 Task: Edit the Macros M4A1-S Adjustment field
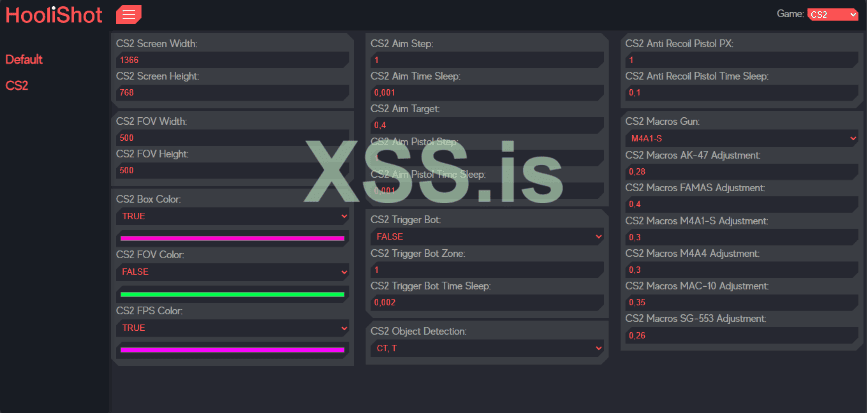(x=741, y=237)
